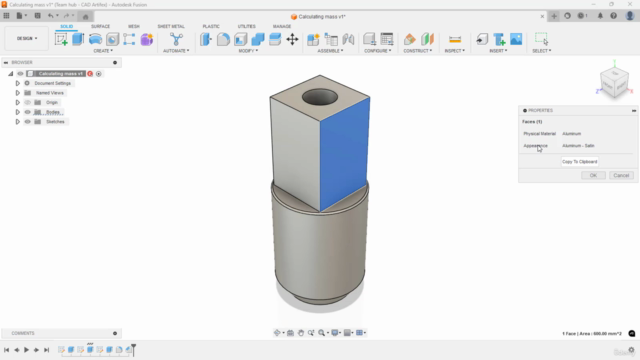Toggle the Browser panel pin

(115, 62)
